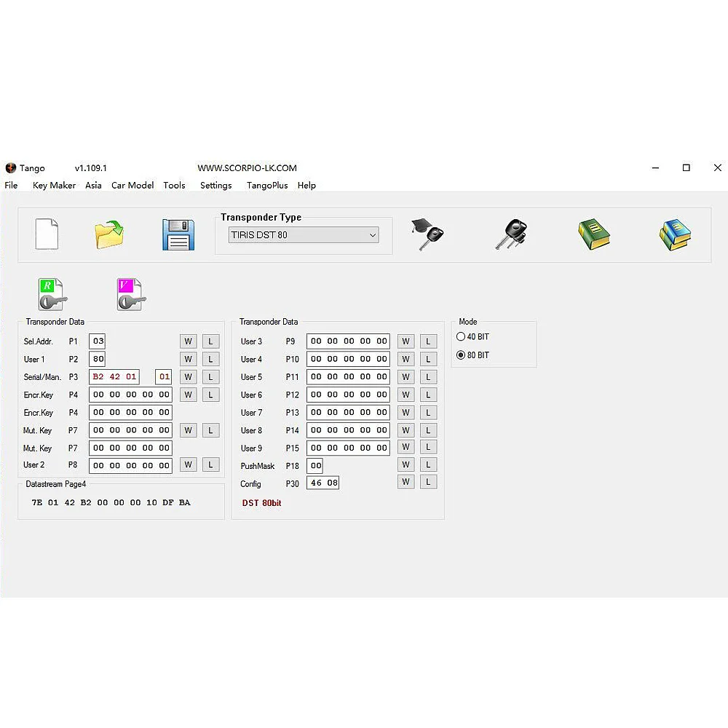
Task: Open the stacked blue books icon
Action: tap(675, 234)
